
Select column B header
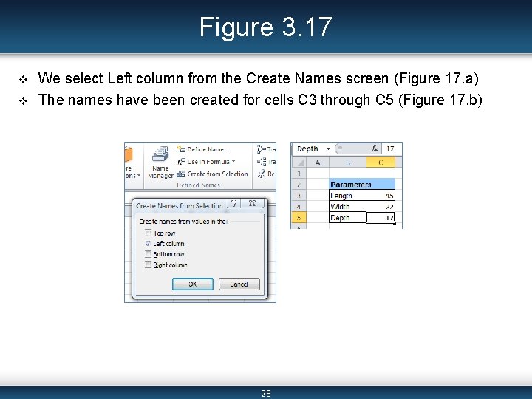click(348, 163)
